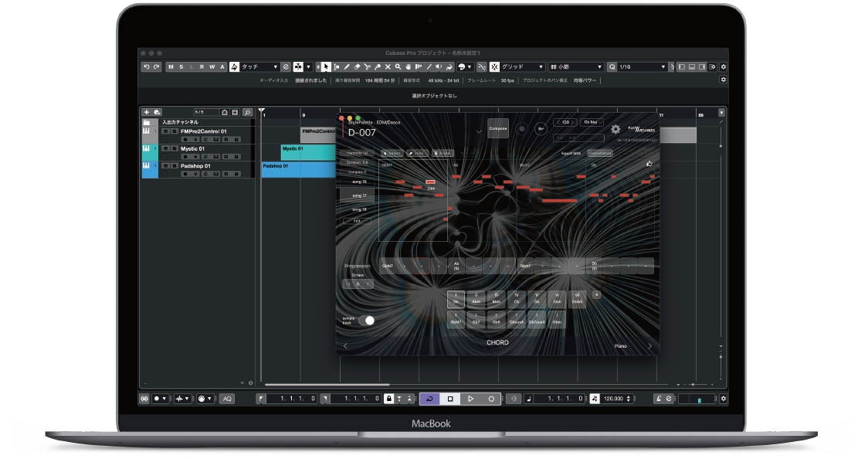Open the snap type グリッド dropdown

click(523, 67)
